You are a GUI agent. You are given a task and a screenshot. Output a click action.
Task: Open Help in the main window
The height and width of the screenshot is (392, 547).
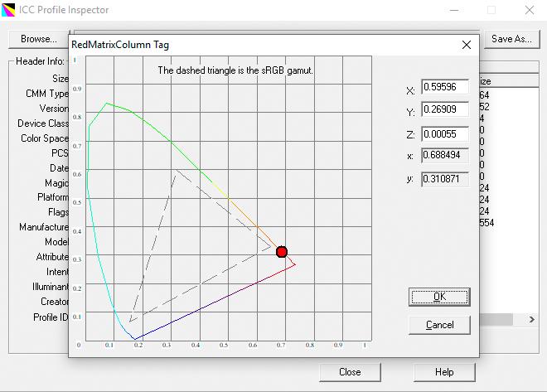444,372
